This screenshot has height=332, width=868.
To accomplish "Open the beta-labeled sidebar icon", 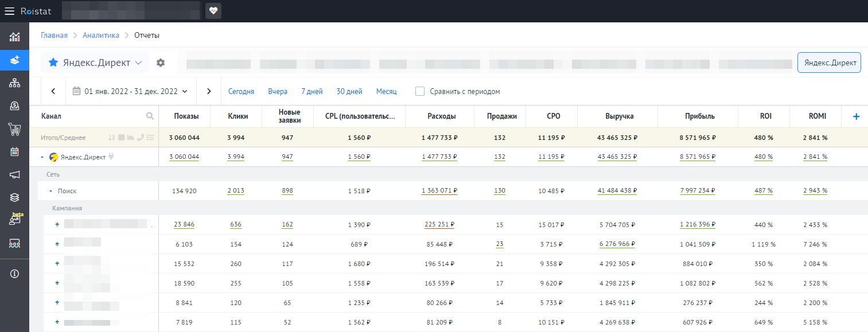I will [x=15, y=219].
